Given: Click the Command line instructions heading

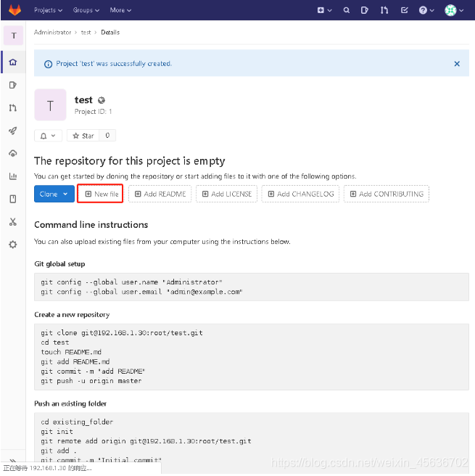Looking at the screenshot, I should (91, 225).
